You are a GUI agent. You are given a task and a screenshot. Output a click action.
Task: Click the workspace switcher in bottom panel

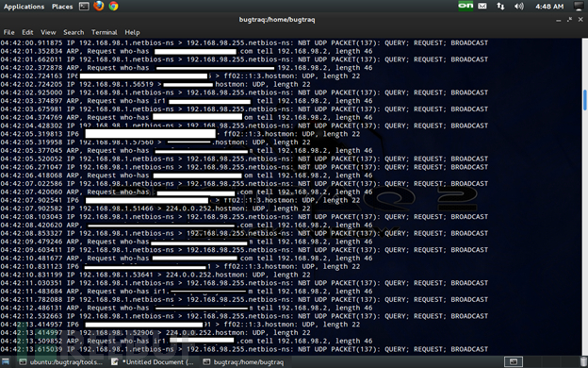514,362
